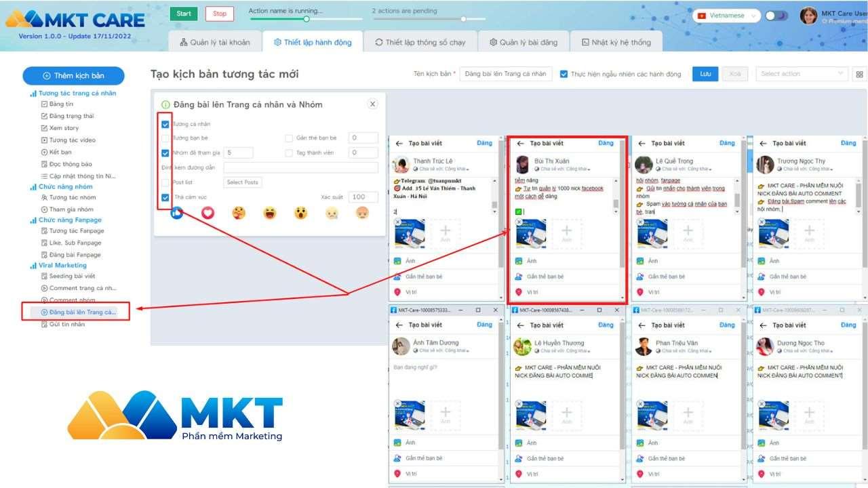Select the Love heart reaction icon

click(208, 213)
